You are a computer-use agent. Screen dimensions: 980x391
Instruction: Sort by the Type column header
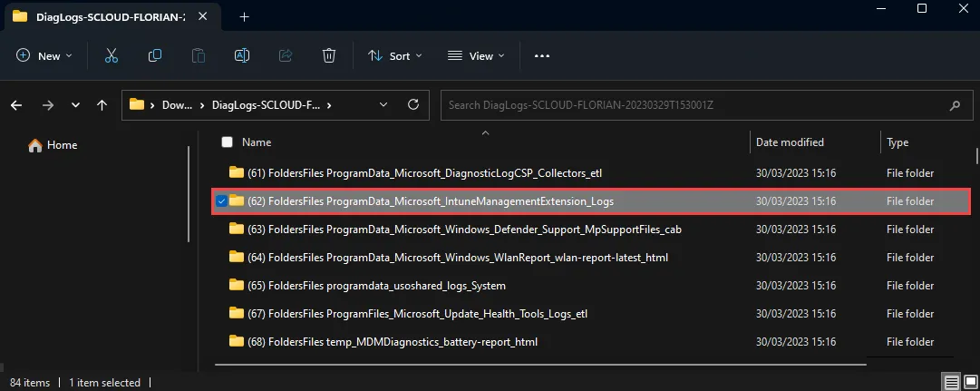(x=898, y=142)
